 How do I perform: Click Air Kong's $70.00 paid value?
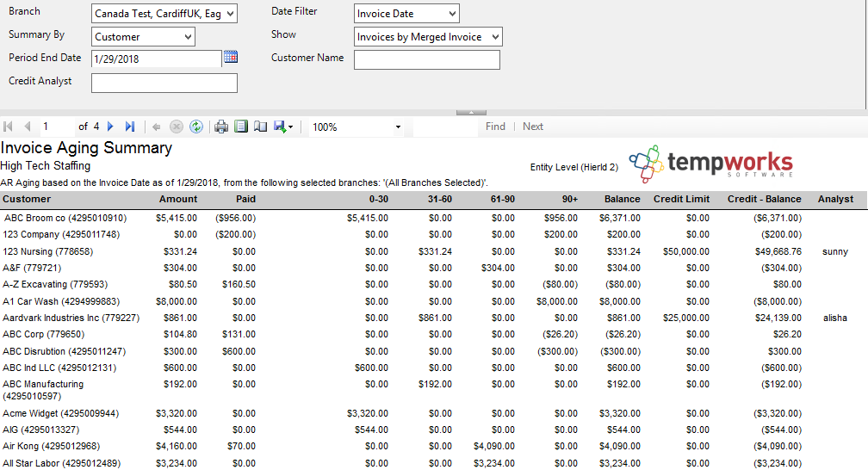click(x=241, y=446)
